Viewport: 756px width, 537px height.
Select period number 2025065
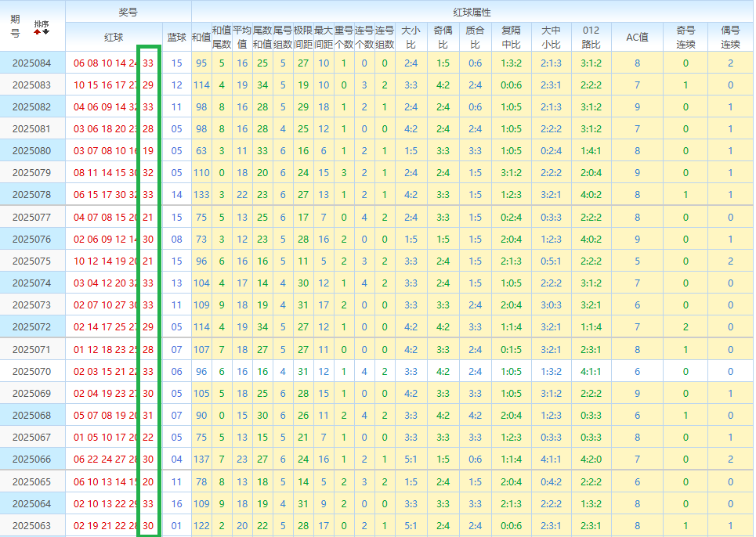[x=32, y=481]
